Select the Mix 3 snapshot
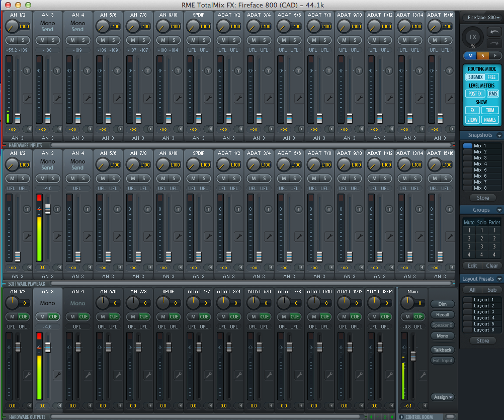Viewport: 504px width, 420px height. point(481,158)
